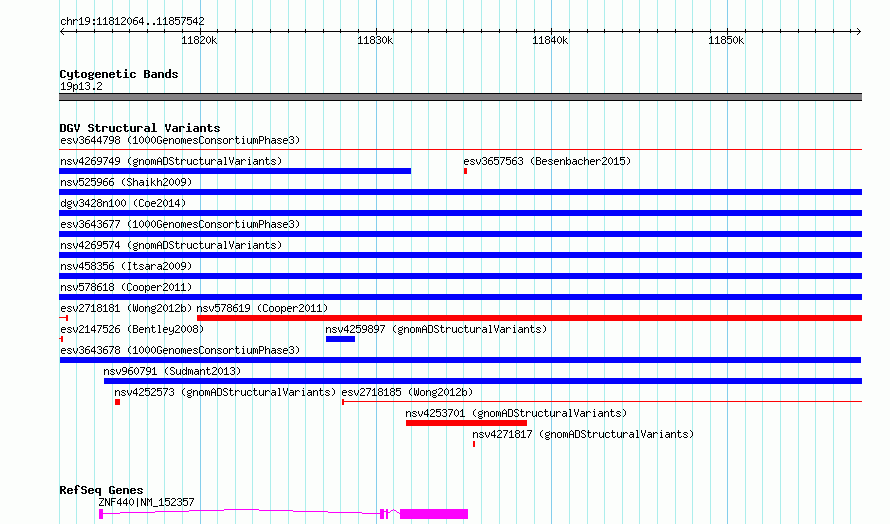Open the esv3643678 (1000GenomesConsortiumPhase3) label

click(x=180, y=350)
